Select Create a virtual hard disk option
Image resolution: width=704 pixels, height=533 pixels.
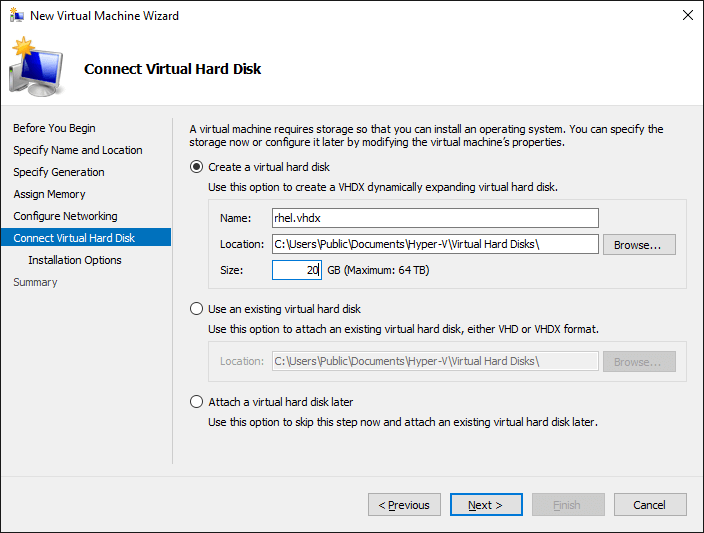[x=196, y=167]
